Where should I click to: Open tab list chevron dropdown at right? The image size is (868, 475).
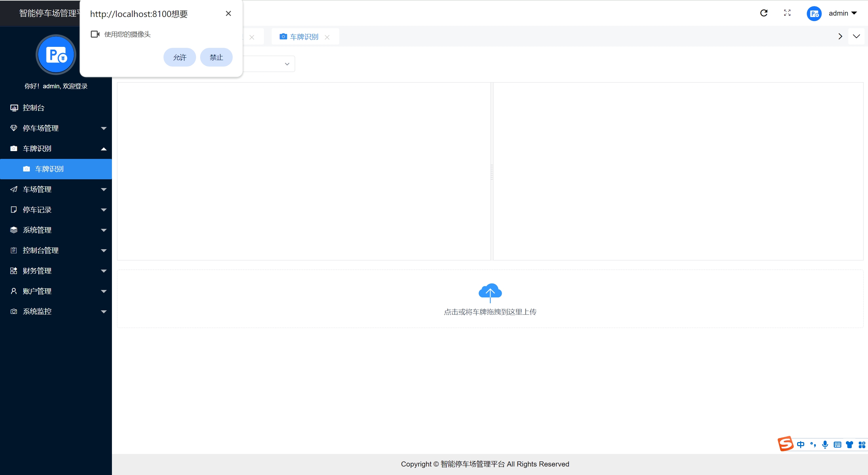[x=856, y=36]
